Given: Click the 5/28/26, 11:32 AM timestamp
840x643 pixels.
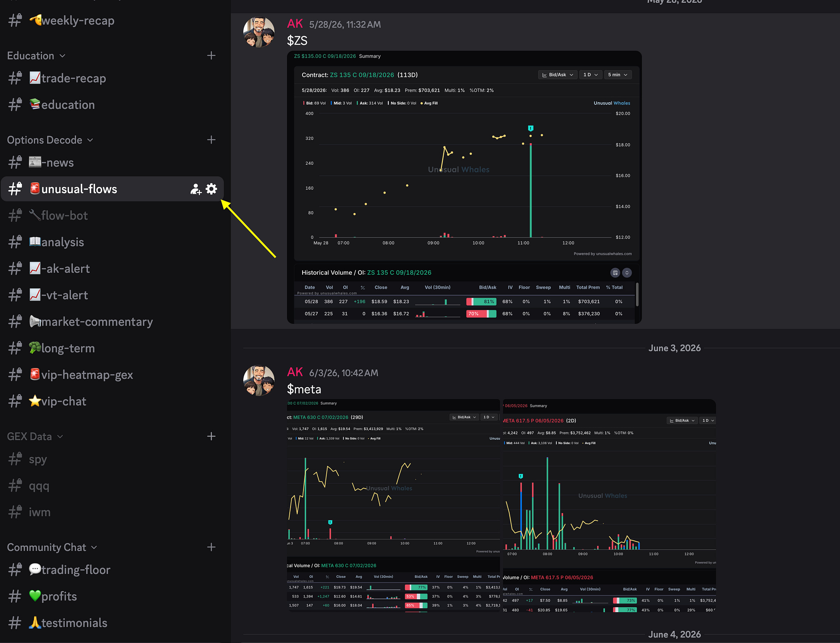Looking at the screenshot, I should (x=345, y=25).
